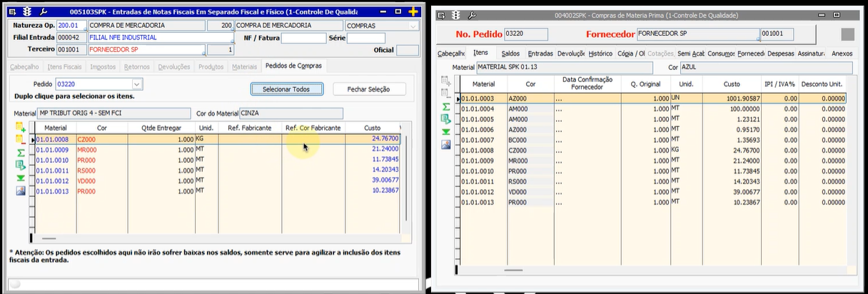Open the wrench tool in Compras title bar
The height and width of the screenshot is (294, 868).
point(470,15)
